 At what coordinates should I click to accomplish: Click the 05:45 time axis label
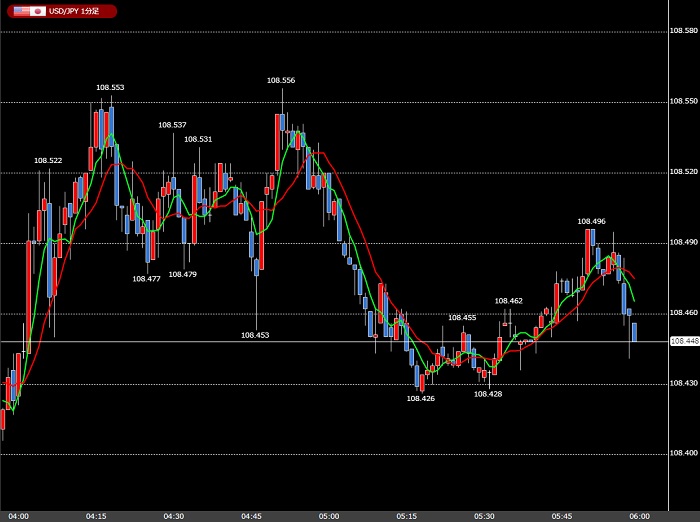point(562,517)
